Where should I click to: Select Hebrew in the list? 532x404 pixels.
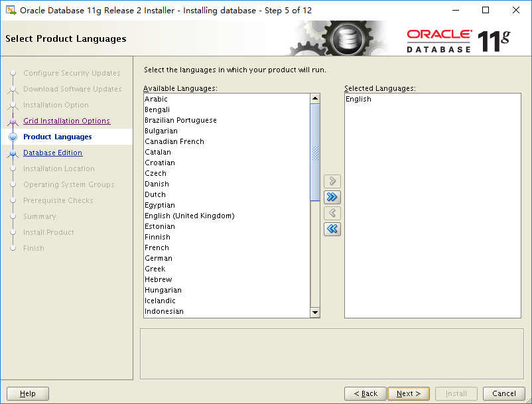coord(227,279)
